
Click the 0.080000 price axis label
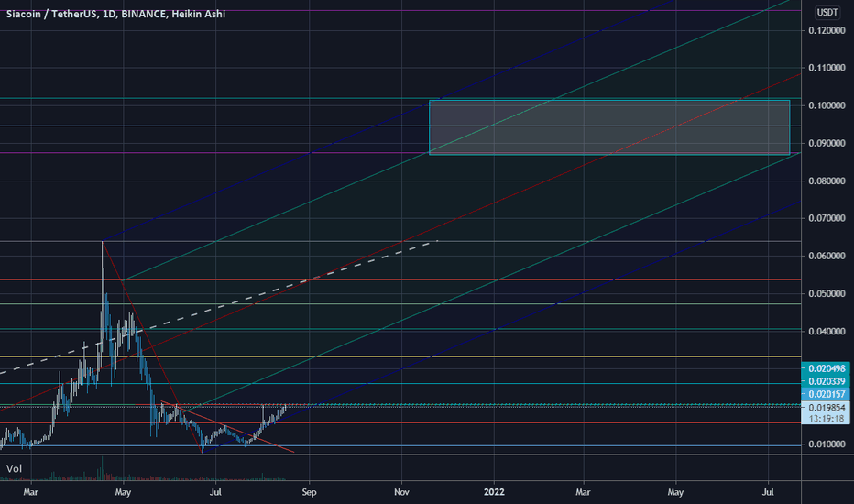827,181
